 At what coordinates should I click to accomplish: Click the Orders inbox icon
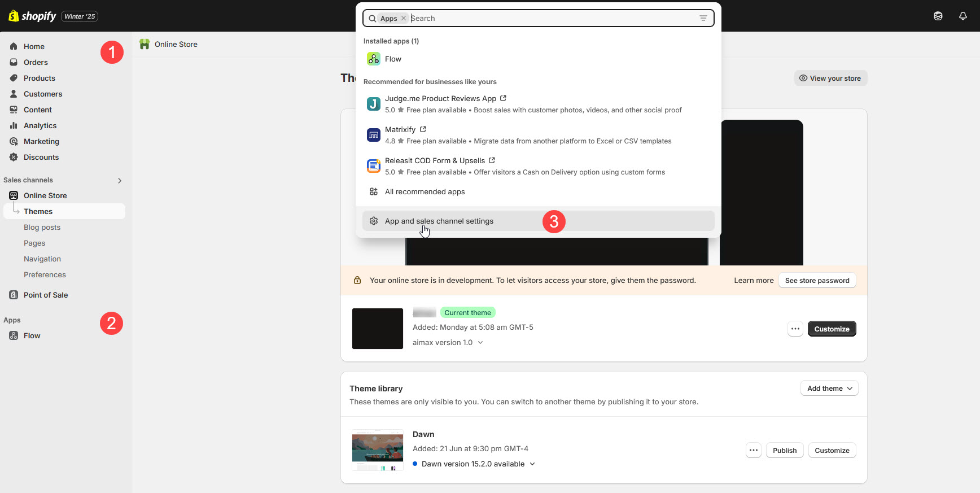click(x=14, y=62)
